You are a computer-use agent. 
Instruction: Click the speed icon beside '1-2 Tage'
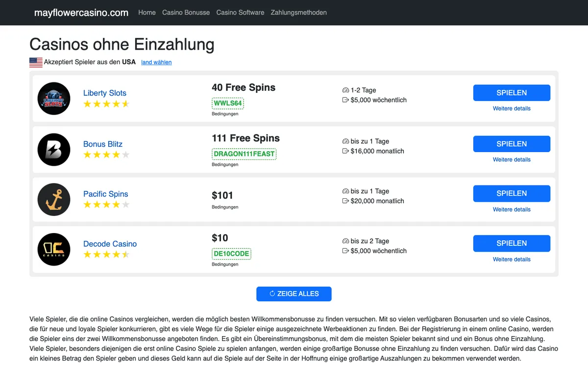[345, 90]
